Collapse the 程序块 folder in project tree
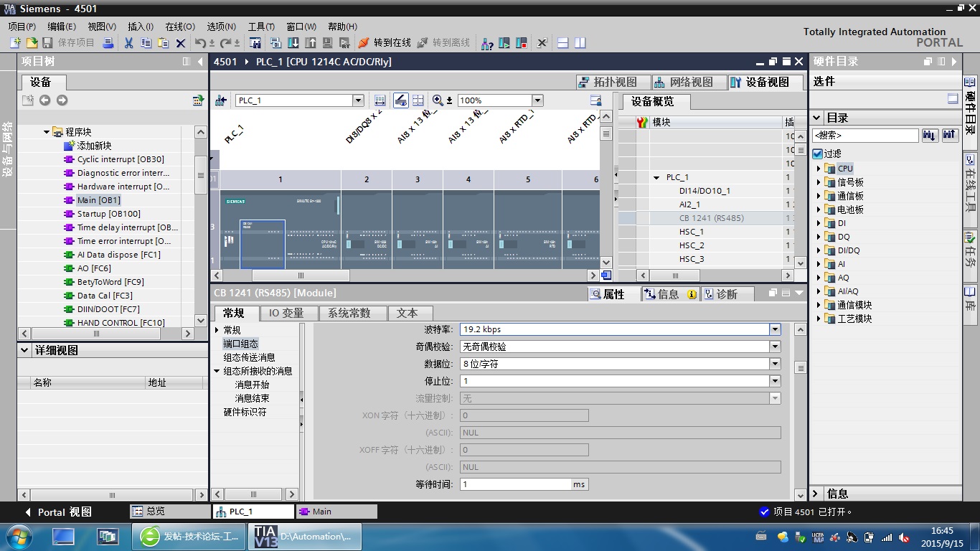This screenshot has height=551, width=980. tap(47, 132)
